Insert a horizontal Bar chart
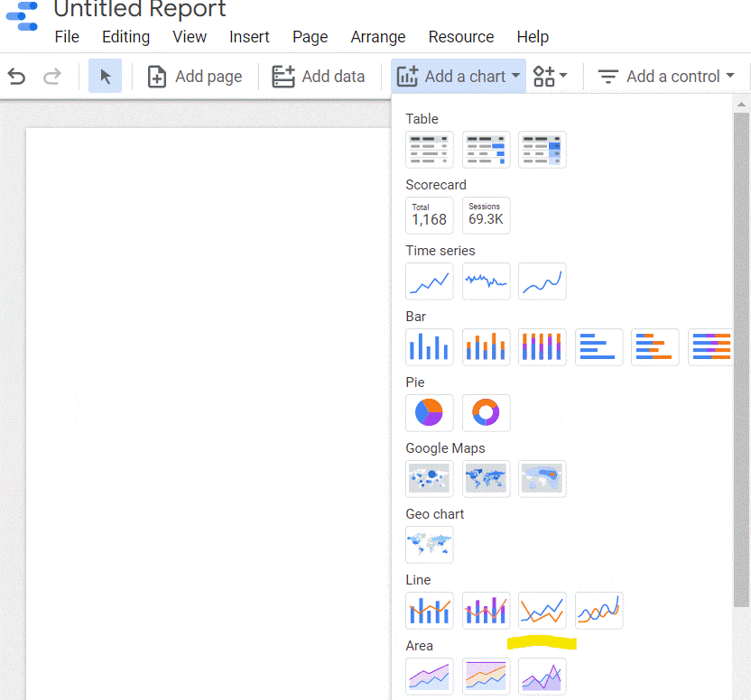751x700 pixels. [598, 347]
